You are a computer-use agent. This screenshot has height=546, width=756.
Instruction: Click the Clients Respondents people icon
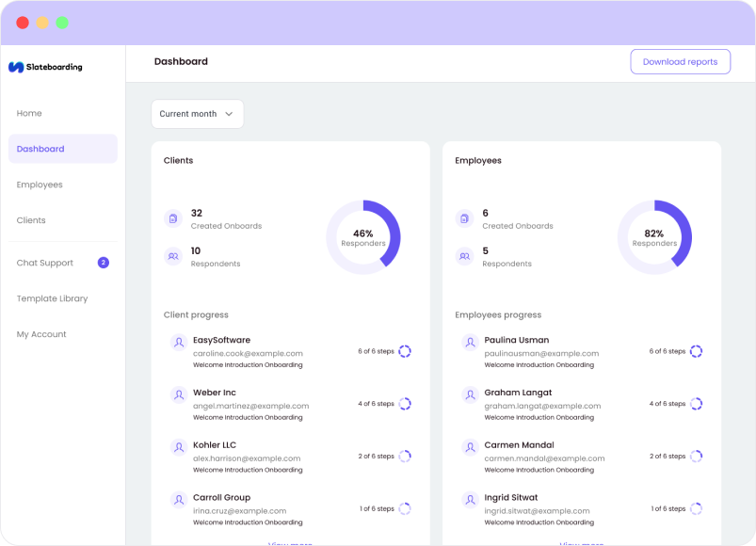173,256
